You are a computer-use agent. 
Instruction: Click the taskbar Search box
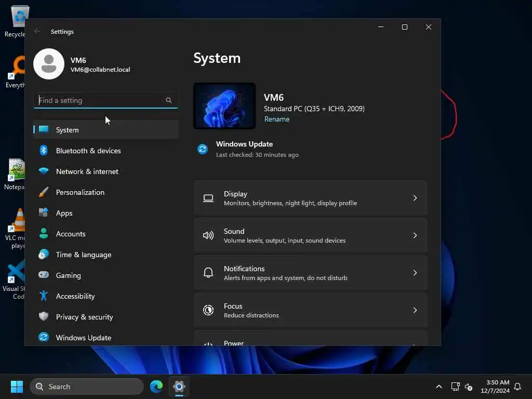(x=87, y=387)
